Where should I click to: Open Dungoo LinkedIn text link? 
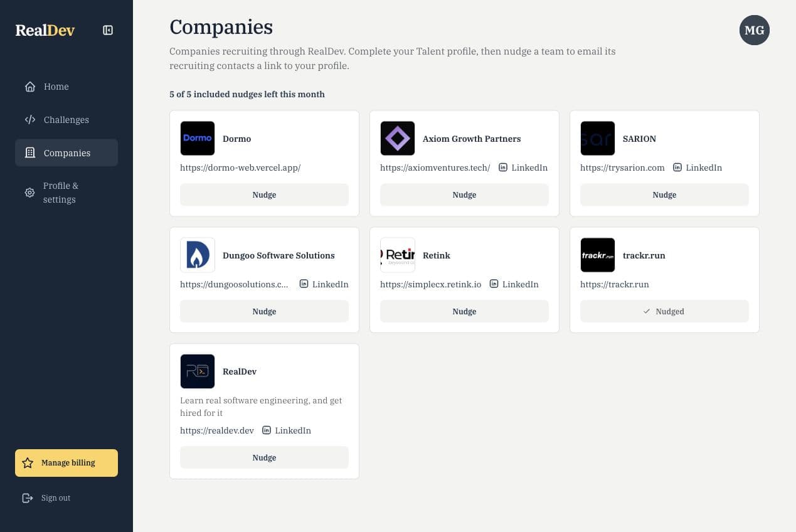[331, 284]
